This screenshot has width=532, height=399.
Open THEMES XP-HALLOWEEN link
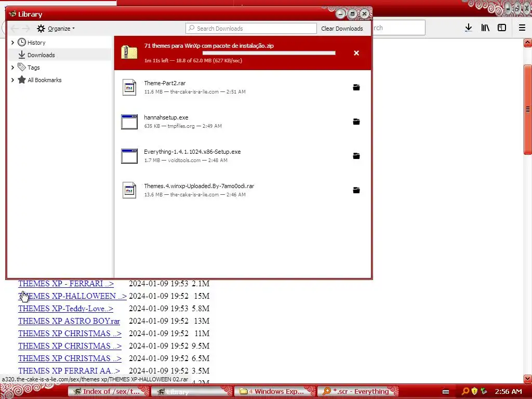point(72,296)
